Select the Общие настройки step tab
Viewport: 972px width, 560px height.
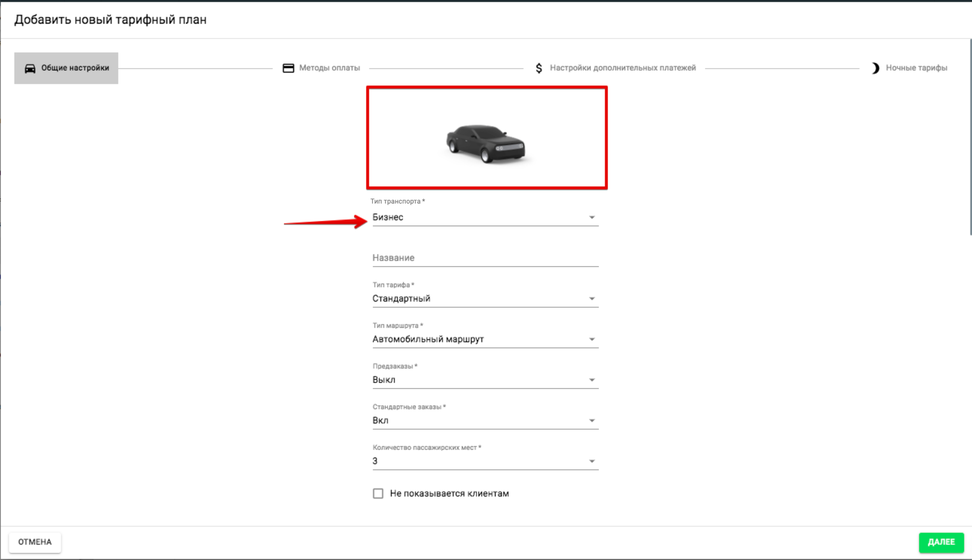(x=74, y=68)
